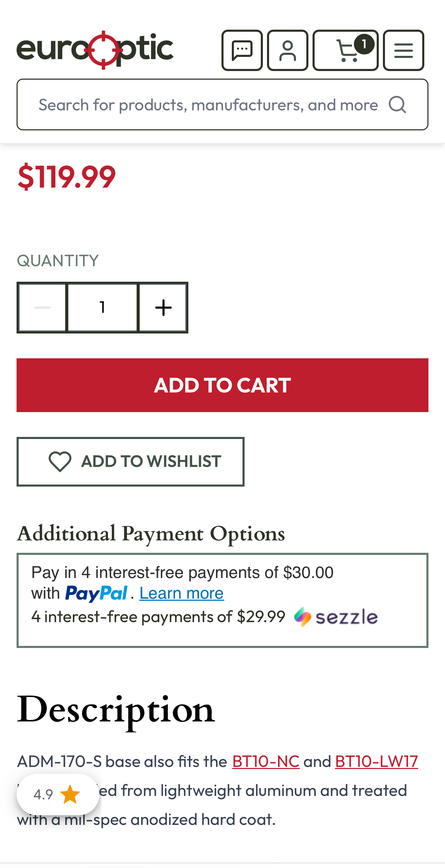Open PayPal Learn more link
Viewport: 445px width, 868px height.
click(x=181, y=593)
